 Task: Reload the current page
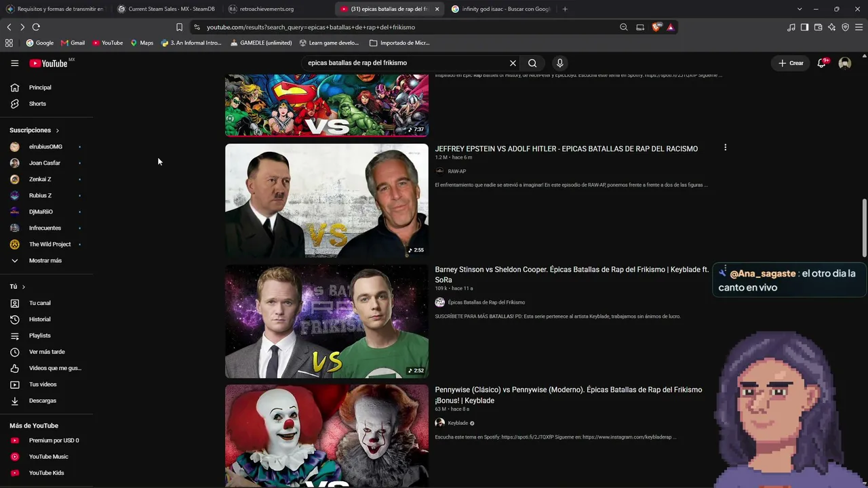tap(36, 27)
